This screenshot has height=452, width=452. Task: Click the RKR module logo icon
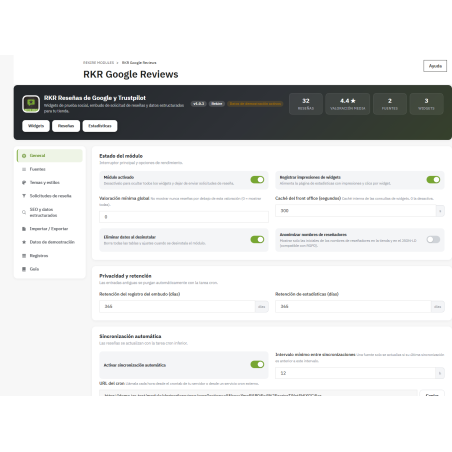31,104
